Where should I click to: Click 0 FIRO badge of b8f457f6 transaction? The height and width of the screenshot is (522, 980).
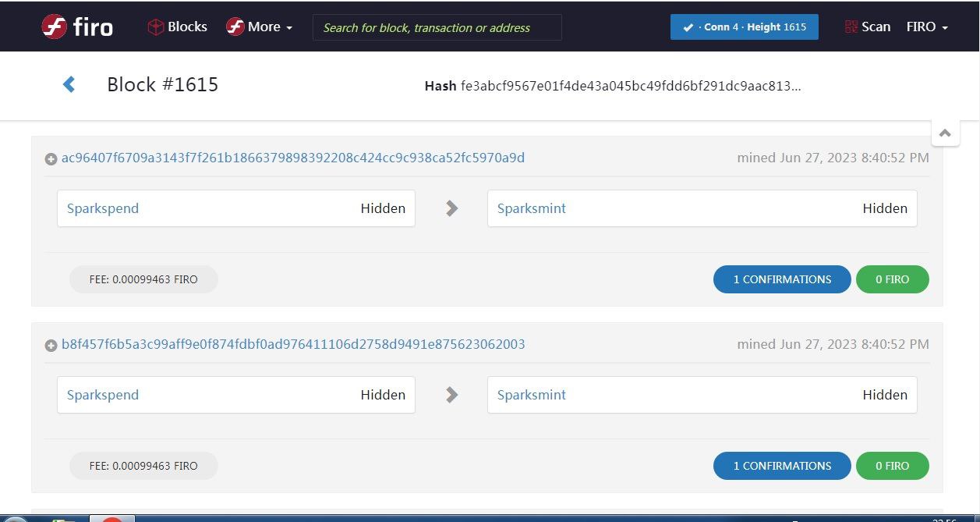(x=893, y=466)
